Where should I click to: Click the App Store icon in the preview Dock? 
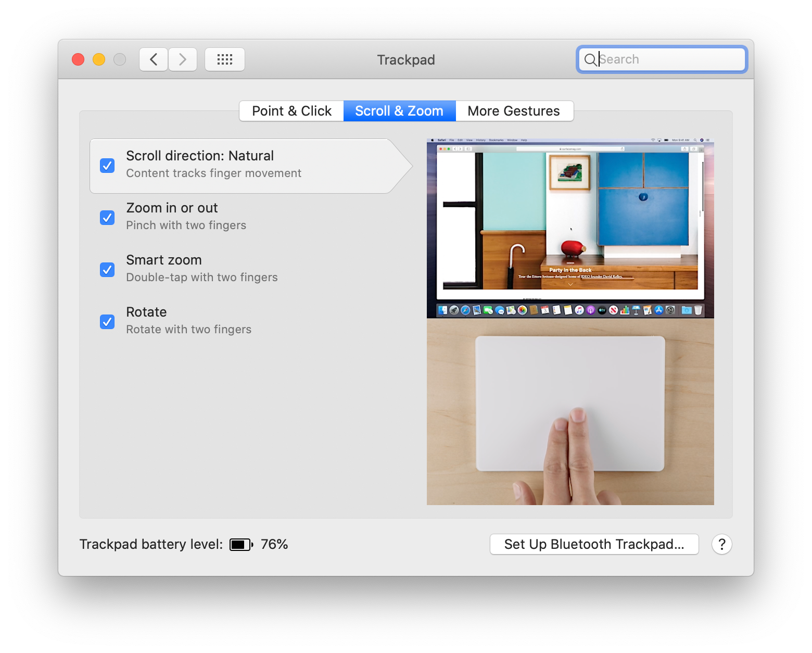[x=659, y=310]
